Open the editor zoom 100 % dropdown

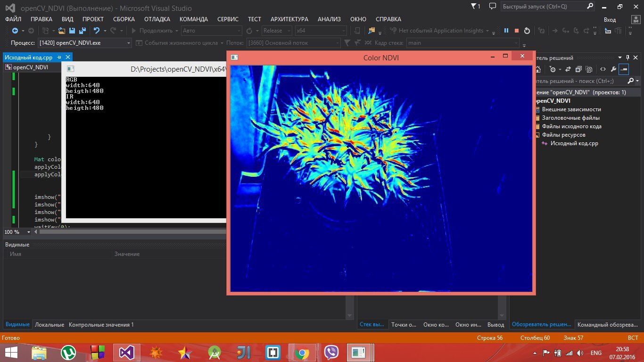[x=28, y=232]
